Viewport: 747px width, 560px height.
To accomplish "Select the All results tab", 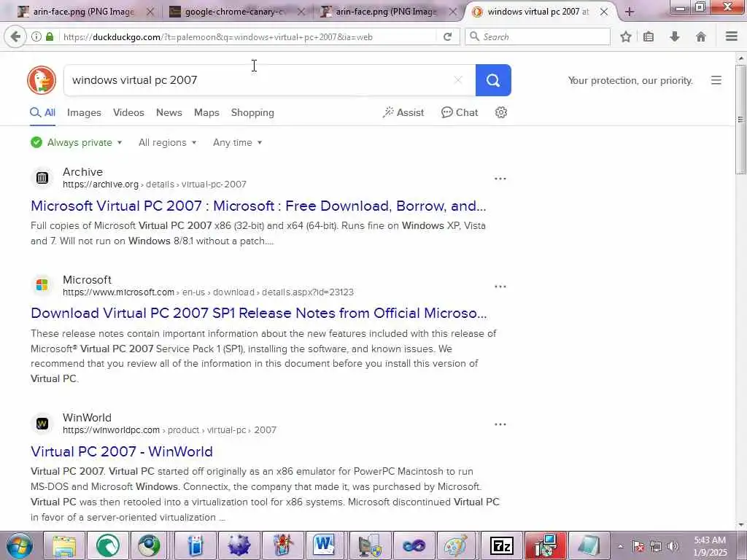I will [42, 113].
